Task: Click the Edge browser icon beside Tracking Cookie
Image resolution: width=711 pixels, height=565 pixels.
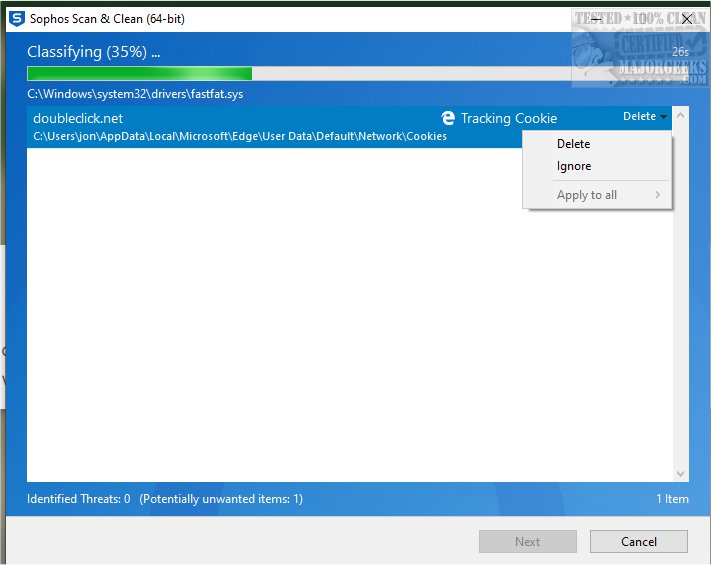Action: (448, 118)
